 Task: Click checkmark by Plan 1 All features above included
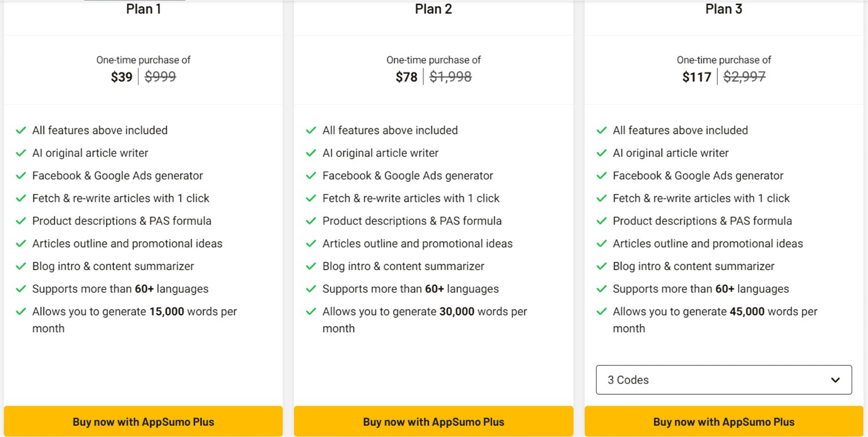point(21,131)
